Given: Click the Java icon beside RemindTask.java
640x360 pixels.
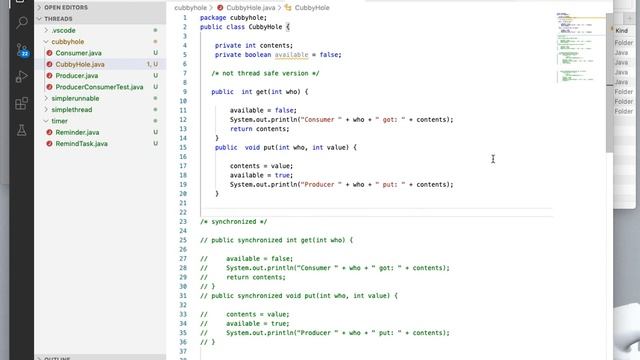Looking at the screenshot, I should (49, 144).
